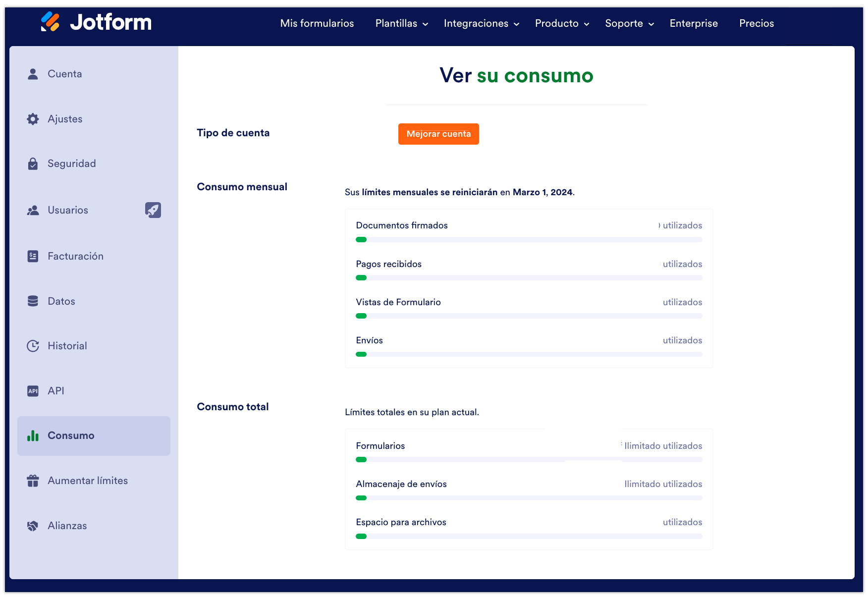Open the Aumentar límites sidebar section
The width and height of the screenshot is (868, 597).
point(94,481)
